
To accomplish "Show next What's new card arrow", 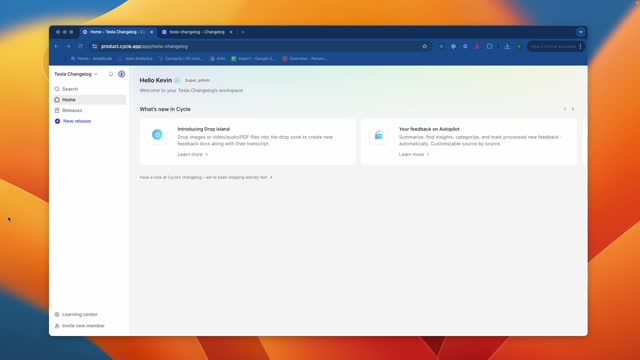I will click(x=573, y=109).
